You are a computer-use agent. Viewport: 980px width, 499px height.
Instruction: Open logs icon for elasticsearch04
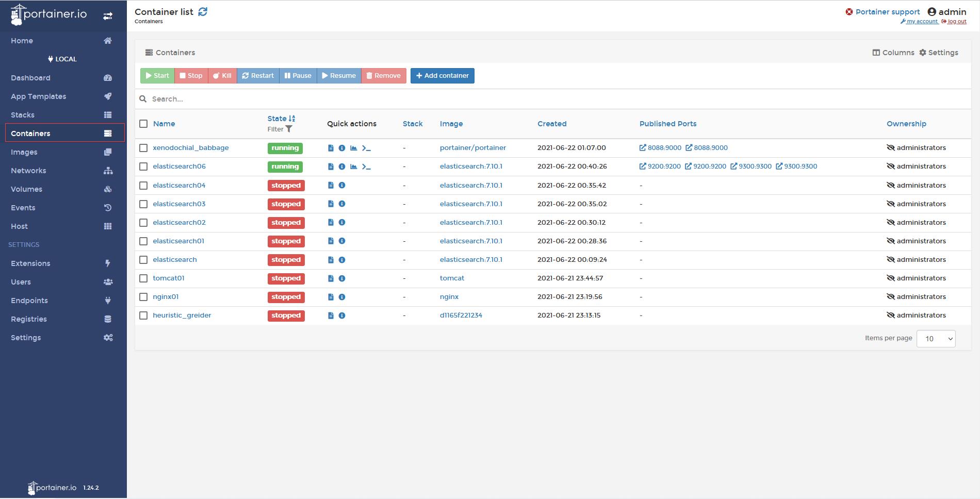click(331, 185)
